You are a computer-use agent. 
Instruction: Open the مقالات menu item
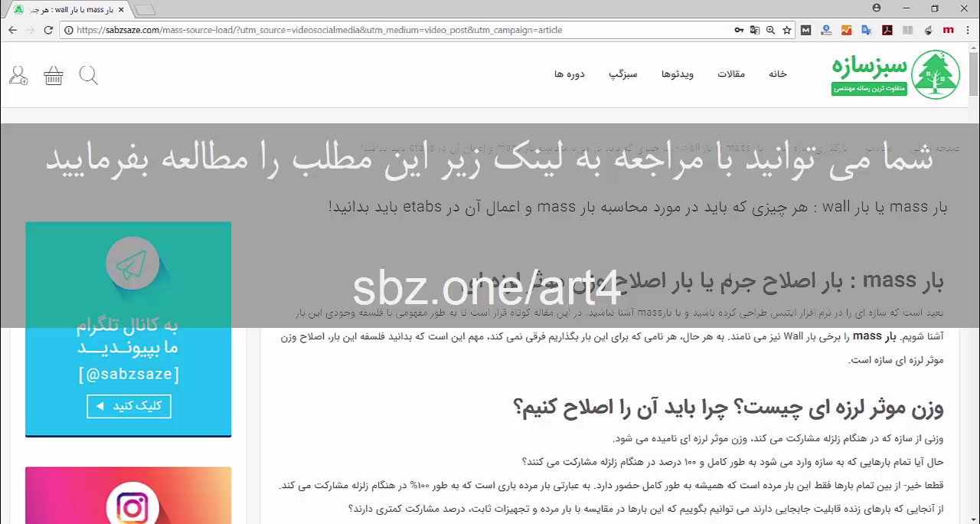tap(731, 74)
